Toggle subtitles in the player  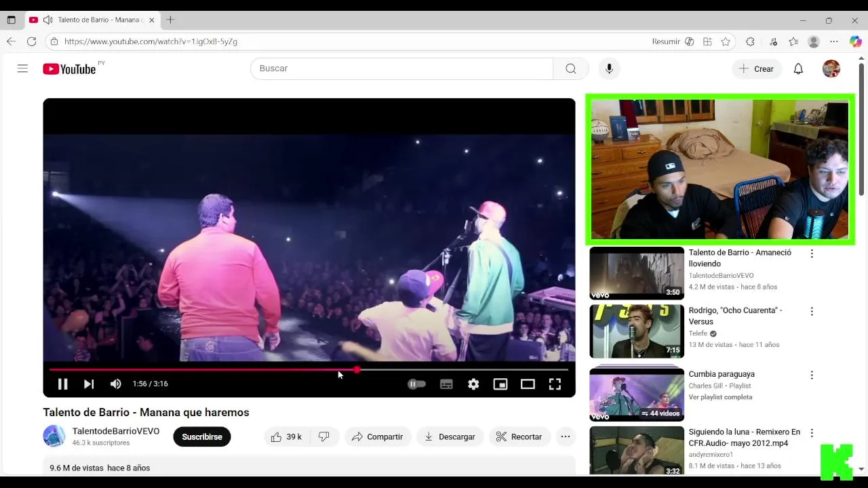click(x=446, y=384)
